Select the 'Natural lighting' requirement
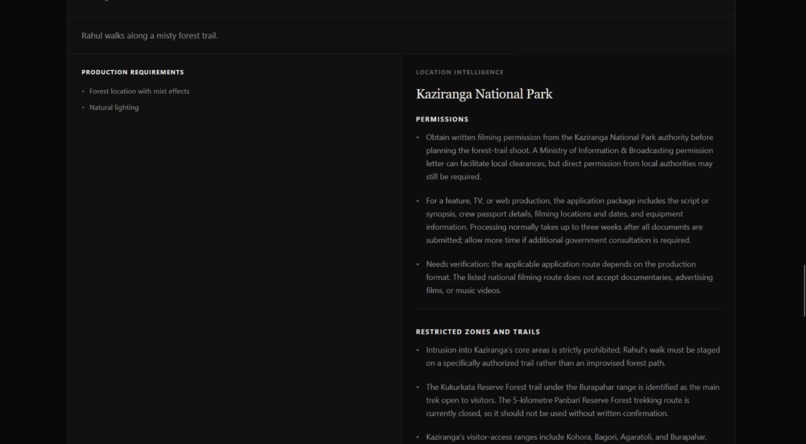This screenshot has height=444, width=806. pyautogui.click(x=114, y=107)
